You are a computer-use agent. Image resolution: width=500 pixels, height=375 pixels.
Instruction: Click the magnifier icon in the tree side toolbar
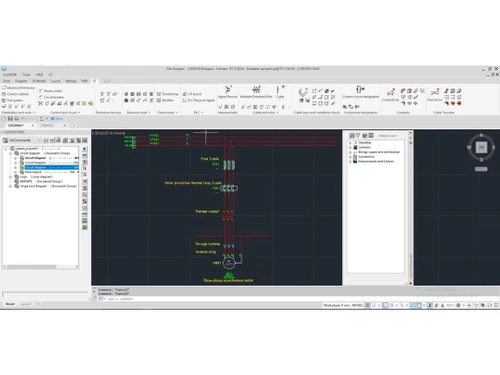click(x=85, y=195)
